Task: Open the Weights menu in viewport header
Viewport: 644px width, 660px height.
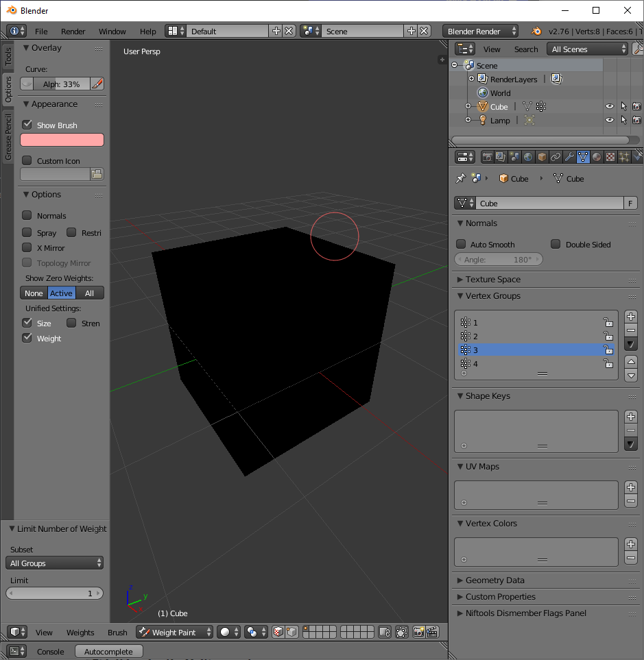Action: coord(80,633)
